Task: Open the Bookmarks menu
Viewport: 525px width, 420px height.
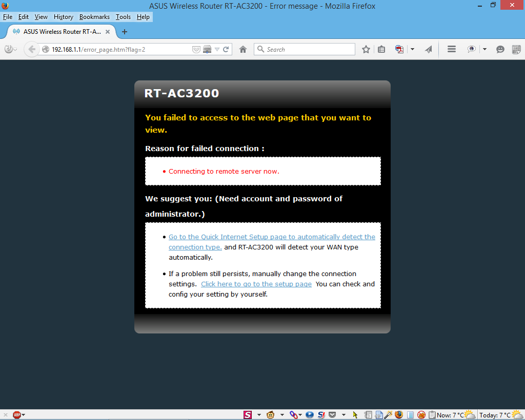Action: (94, 17)
